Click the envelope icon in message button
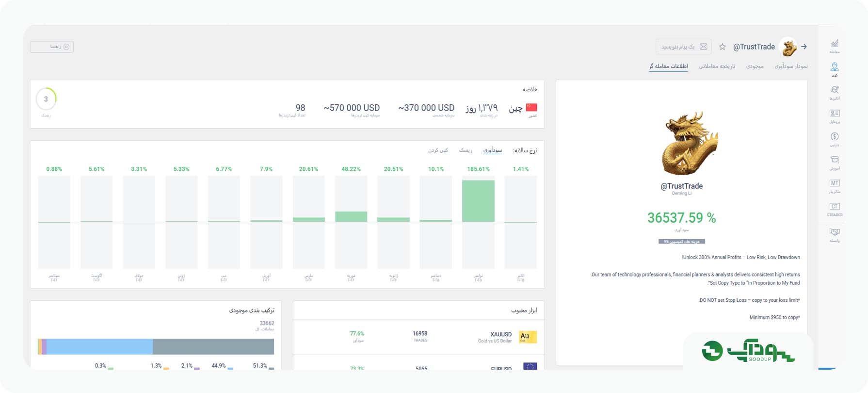Viewport: 868px width, 393px height. point(703,47)
